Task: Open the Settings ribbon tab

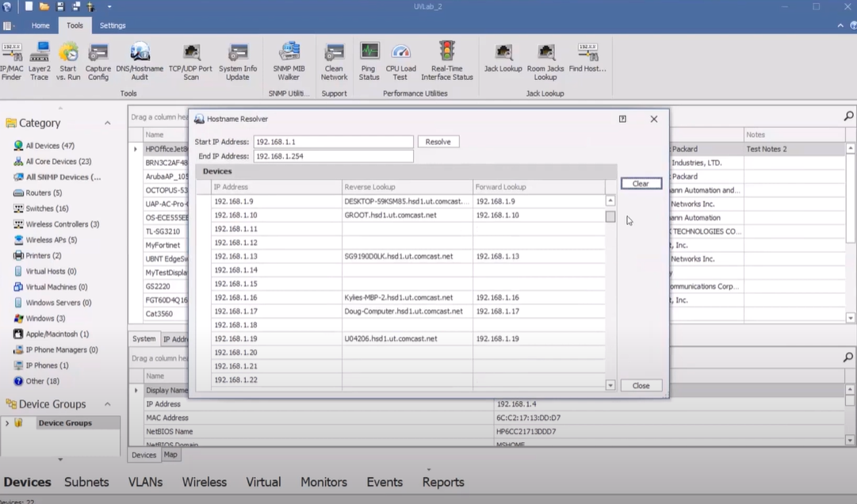Action: point(113,25)
